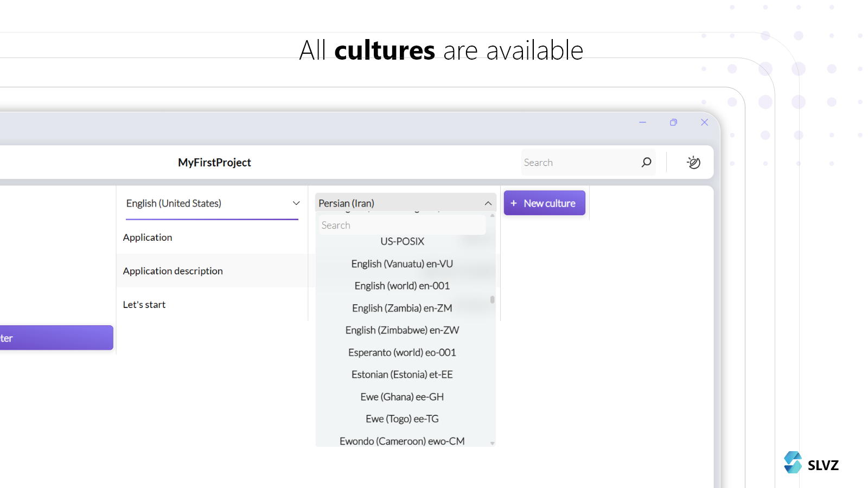Click the magnifier icon in the top search box
Image resolution: width=868 pixels, height=488 pixels.
[x=646, y=162]
